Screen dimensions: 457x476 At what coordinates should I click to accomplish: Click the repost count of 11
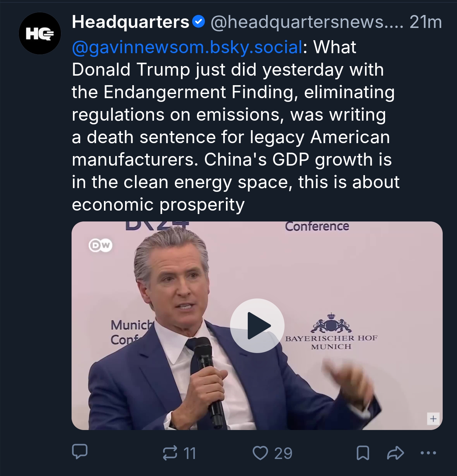[x=190, y=454]
